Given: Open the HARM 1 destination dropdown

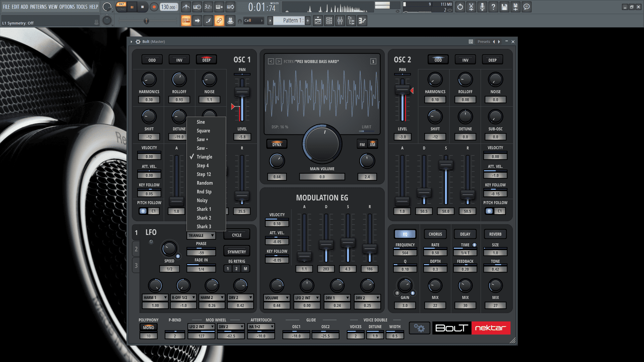Looking at the screenshot, I should point(155,298).
